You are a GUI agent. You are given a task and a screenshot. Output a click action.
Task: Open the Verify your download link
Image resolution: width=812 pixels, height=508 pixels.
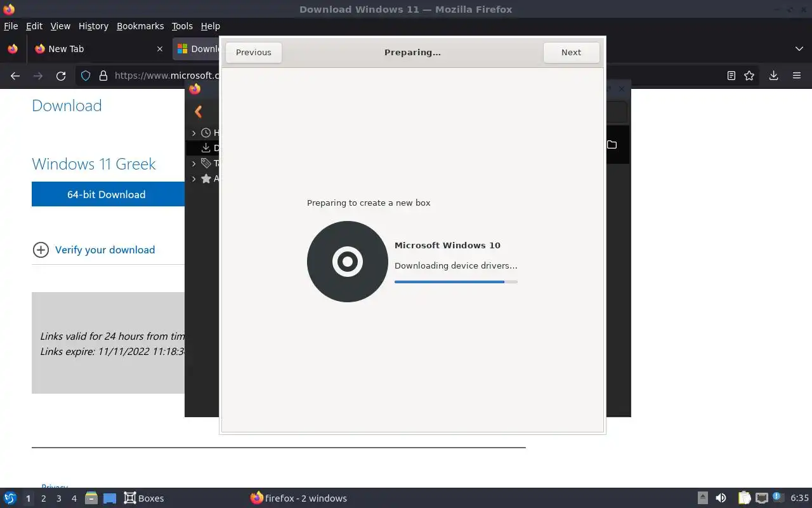pos(105,250)
